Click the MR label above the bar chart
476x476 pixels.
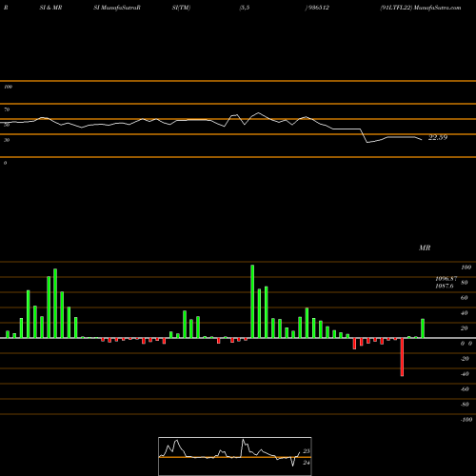425,248
